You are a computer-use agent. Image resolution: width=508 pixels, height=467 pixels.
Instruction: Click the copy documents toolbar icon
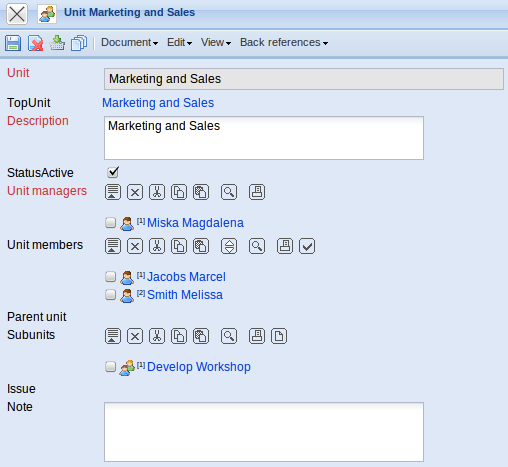[79, 43]
